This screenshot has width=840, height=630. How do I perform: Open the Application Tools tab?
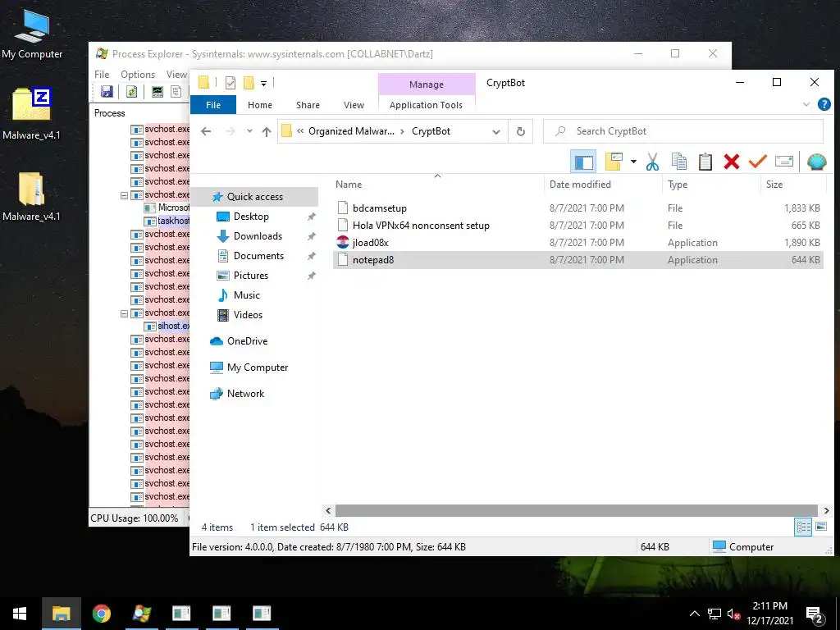coord(426,105)
